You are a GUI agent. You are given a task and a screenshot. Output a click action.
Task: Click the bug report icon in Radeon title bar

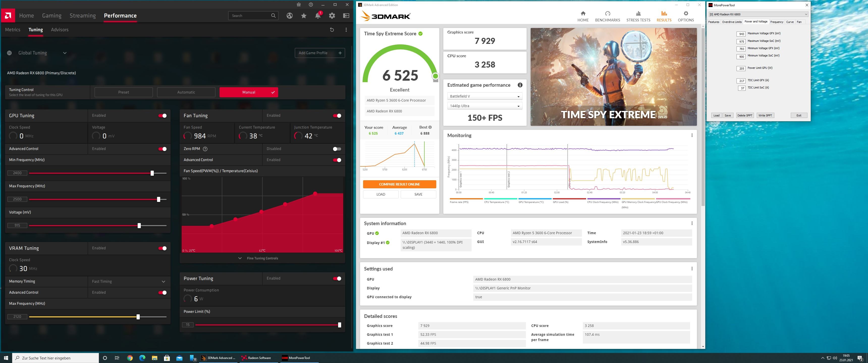299,5
